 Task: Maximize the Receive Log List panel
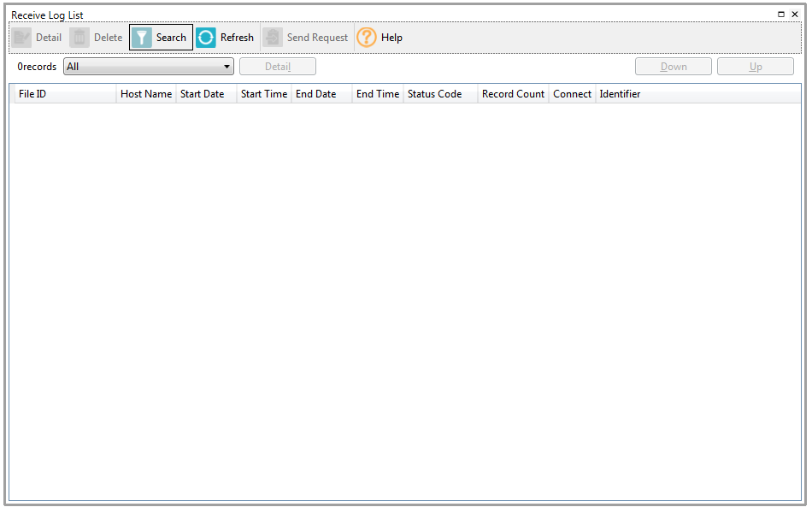(781, 15)
